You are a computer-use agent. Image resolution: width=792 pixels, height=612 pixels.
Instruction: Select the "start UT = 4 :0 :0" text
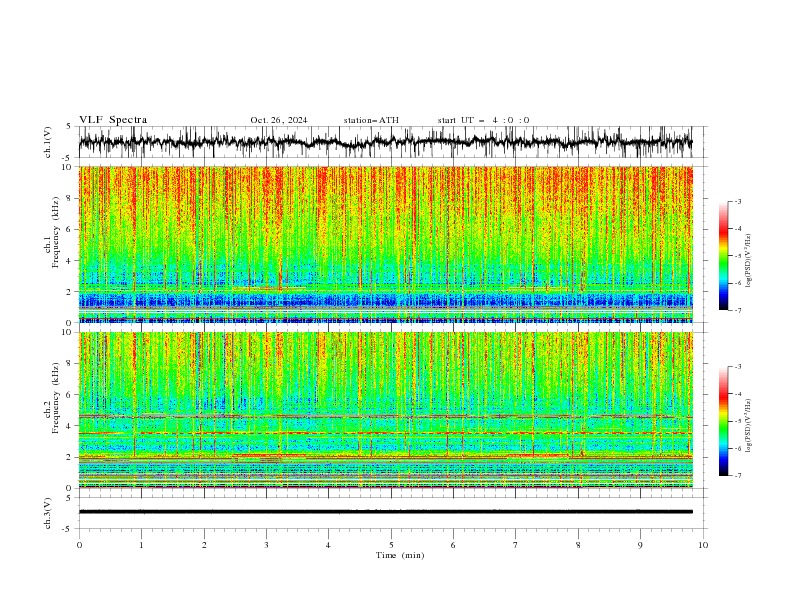point(483,120)
